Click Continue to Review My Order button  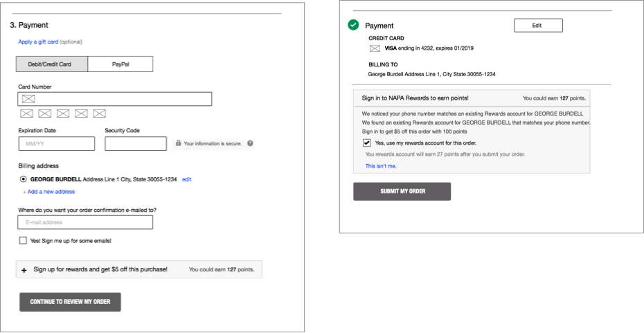click(x=70, y=302)
